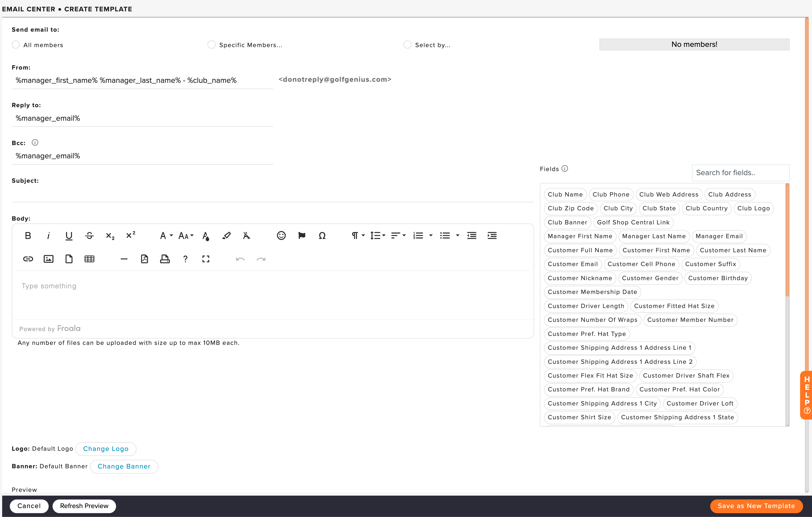Apply Subscript formatting
Screen dimensions: 812x517
tap(110, 236)
